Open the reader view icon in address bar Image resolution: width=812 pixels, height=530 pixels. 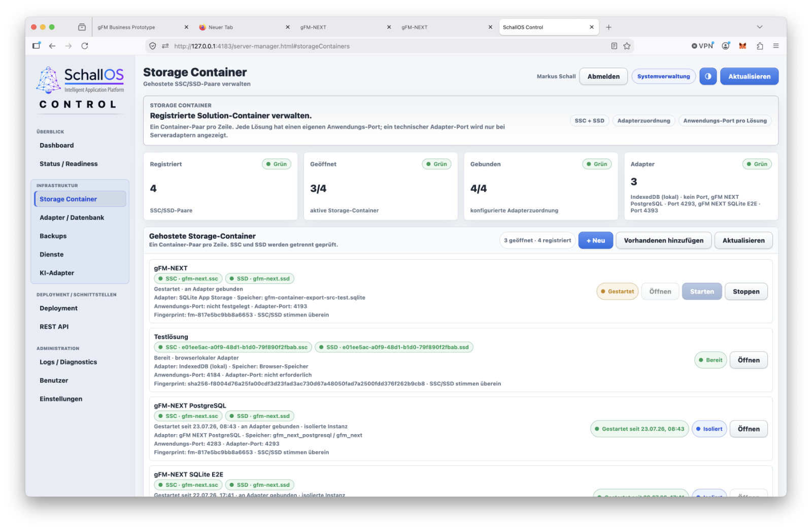click(614, 46)
